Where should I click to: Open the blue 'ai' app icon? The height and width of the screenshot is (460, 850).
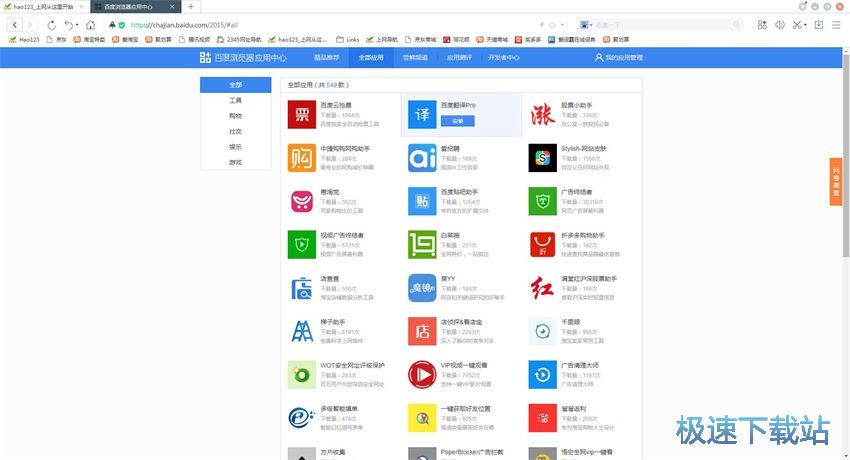tap(422, 158)
